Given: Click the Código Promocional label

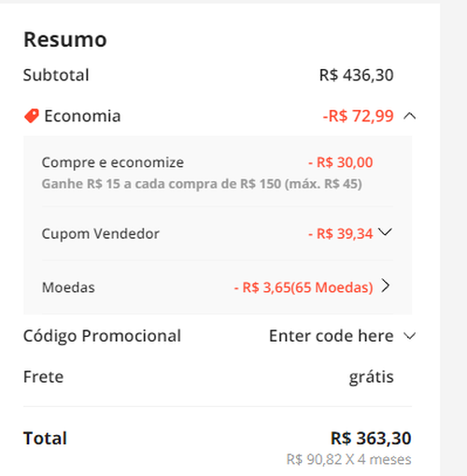Looking at the screenshot, I should (102, 336).
